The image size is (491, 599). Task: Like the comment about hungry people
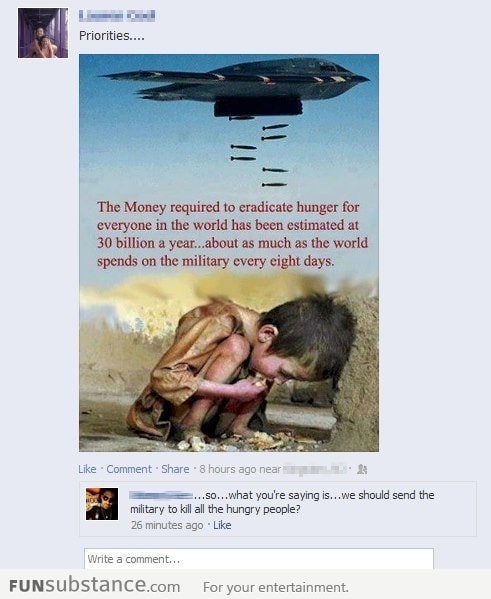(x=222, y=525)
